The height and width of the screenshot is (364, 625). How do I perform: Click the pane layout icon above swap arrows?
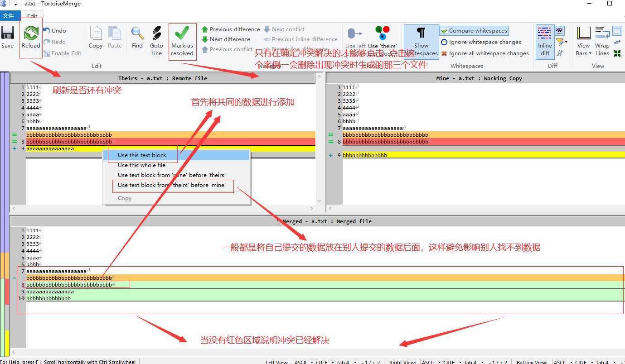coord(617,31)
